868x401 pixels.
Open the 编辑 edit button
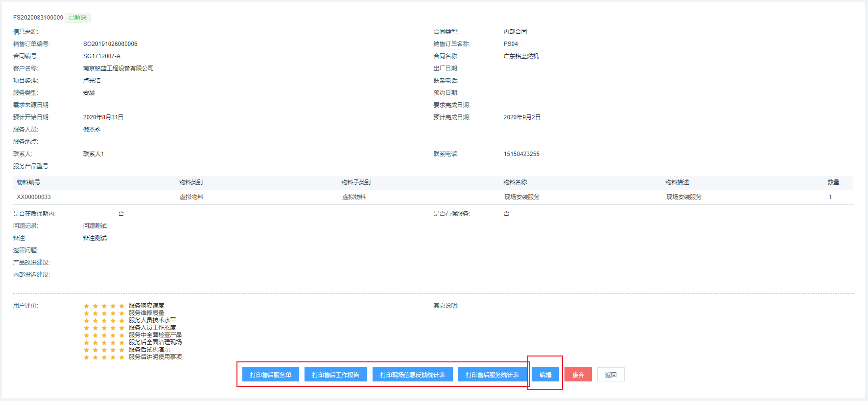(x=545, y=375)
